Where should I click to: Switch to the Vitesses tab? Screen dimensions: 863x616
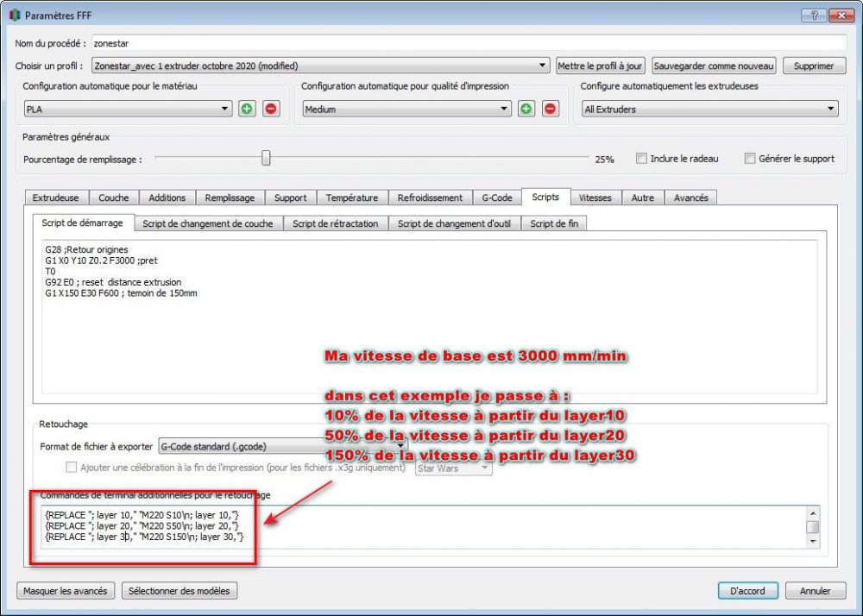click(x=595, y=198)
